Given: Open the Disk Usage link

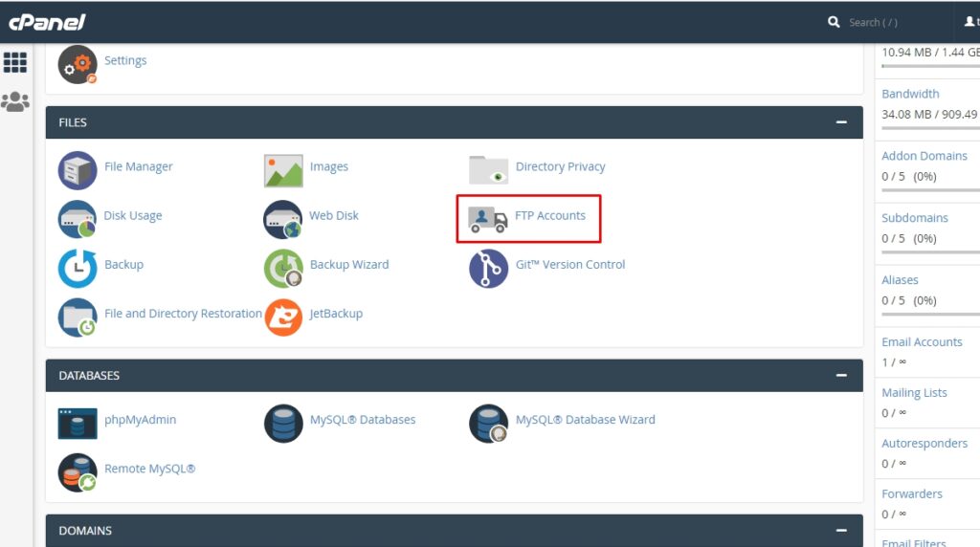Looking at the screenshot, I should coord(132,215).
